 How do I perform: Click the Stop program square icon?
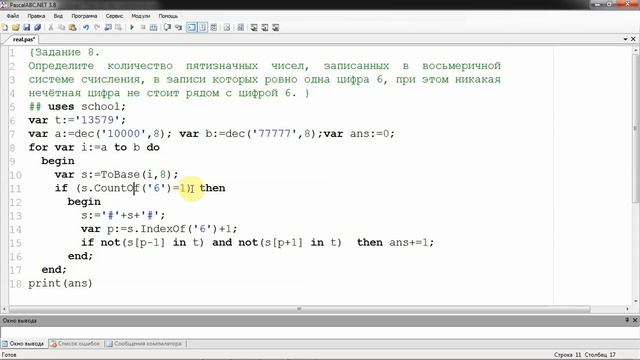point(143,27)
